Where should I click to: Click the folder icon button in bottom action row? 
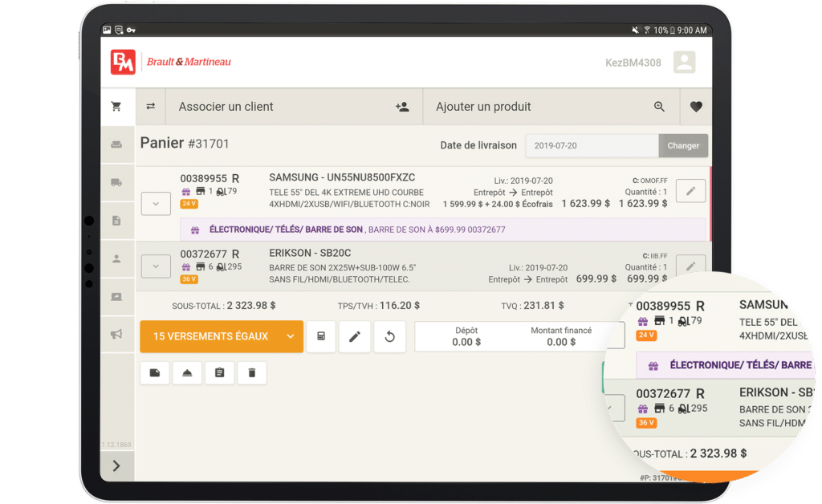[155, 373]
